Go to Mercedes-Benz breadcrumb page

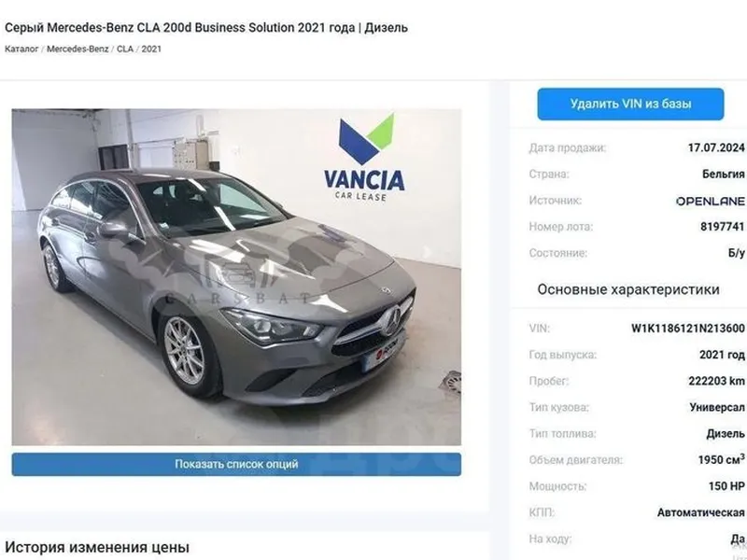coord(78,49)
